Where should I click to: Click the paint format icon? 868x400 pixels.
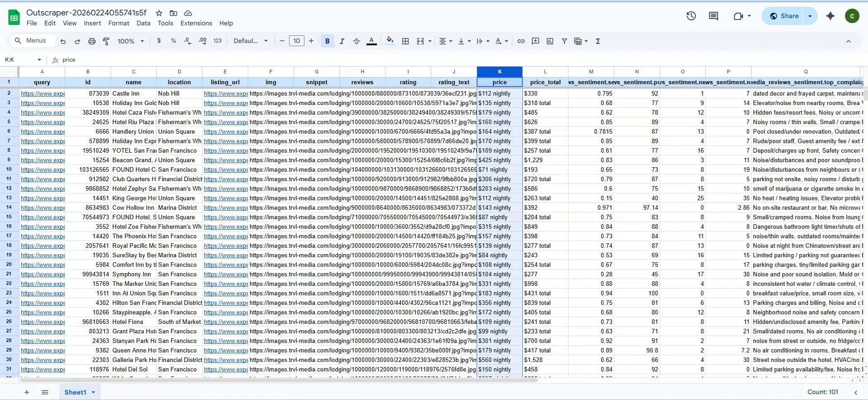pyautogui.click(x=106, y=41)
